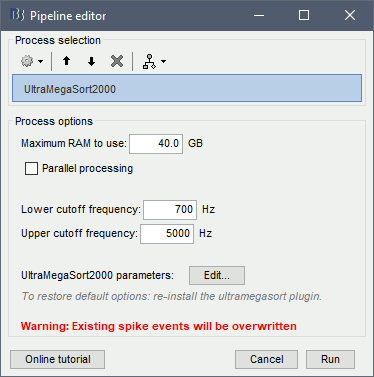This screenshot has height=377, width=374.
Task: Click the restore default options note
Action: pyautogui.click(x=172, y=296)
